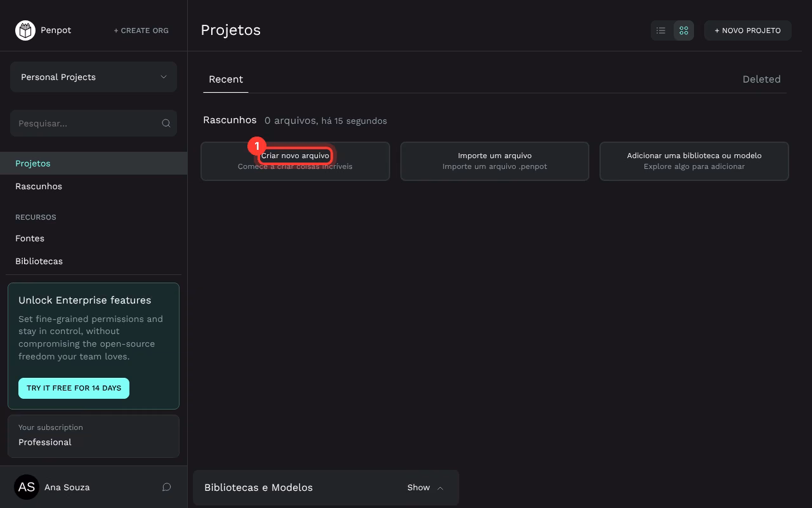Open the feedback chat bubble icon
The image size is (812, 508).
pyautogui.click(x=167, y=487)
